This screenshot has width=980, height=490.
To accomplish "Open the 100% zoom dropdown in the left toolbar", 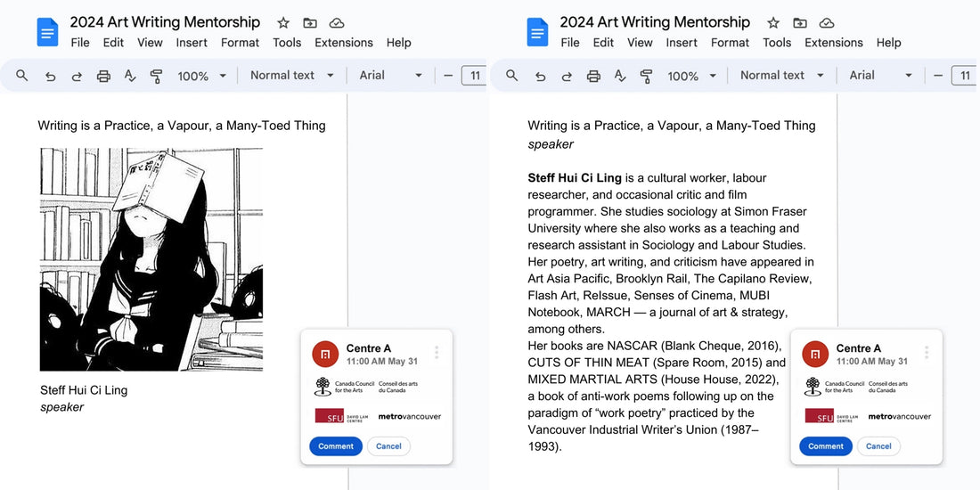I will pos(202,76).
